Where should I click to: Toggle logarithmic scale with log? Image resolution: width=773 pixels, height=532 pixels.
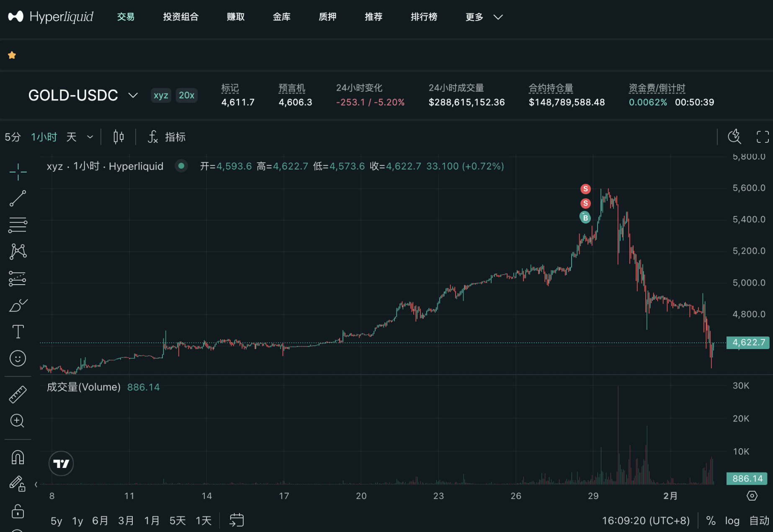coord(732,521)
